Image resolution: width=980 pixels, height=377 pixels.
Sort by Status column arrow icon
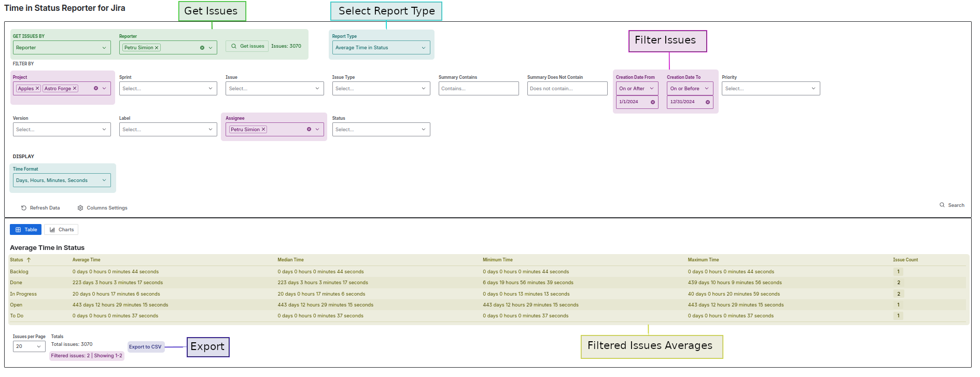[x=29, y=260]
